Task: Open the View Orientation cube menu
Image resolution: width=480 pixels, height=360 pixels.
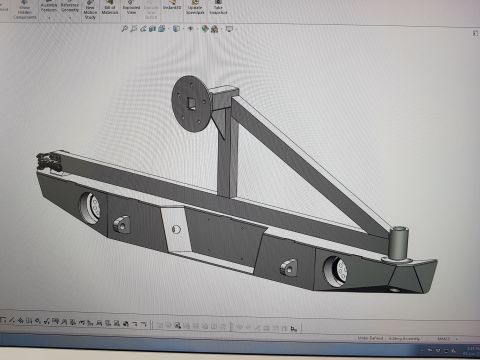Action: point(162,29)
